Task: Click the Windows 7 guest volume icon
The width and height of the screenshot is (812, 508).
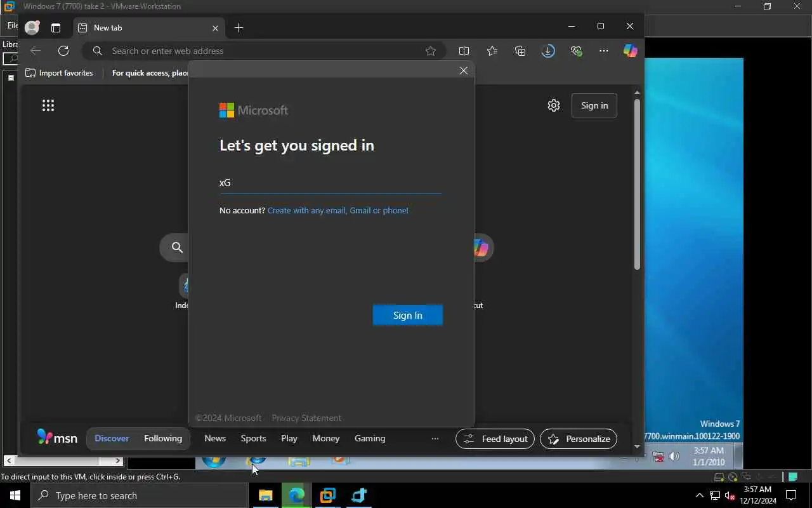Action: coord(674,456)
